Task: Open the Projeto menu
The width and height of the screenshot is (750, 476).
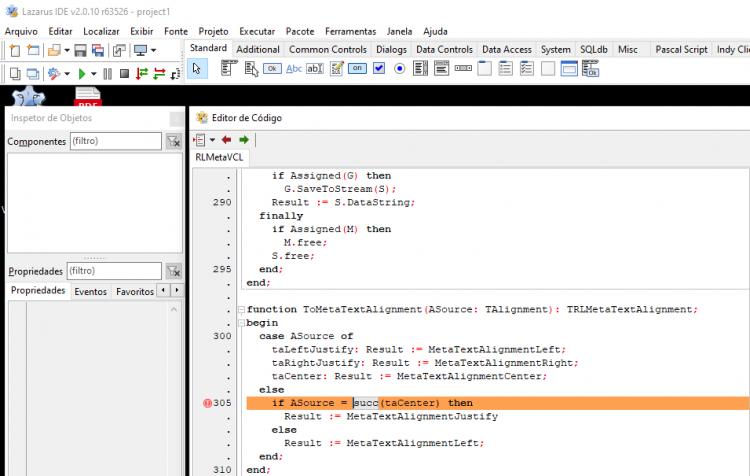Action: [x=213, y=32]
